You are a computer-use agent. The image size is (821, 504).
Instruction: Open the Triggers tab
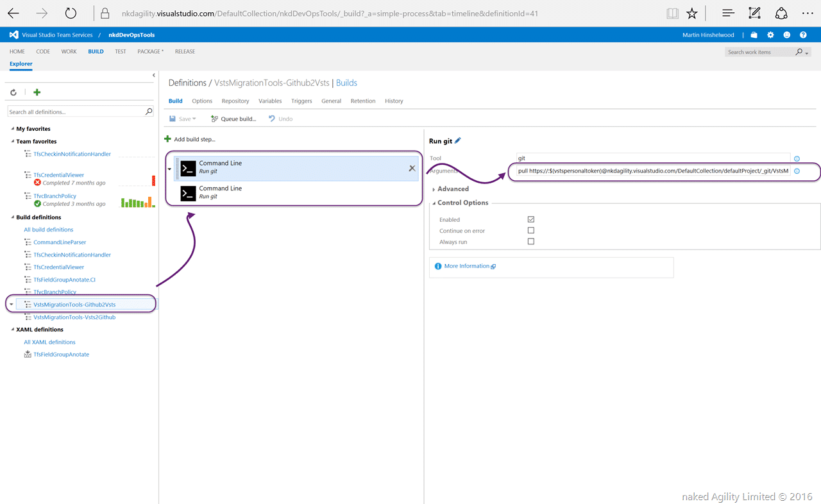[x=301, y=101]
